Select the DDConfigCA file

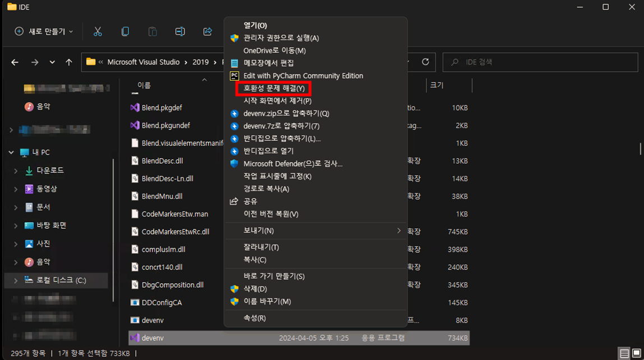tap(162, 303)
